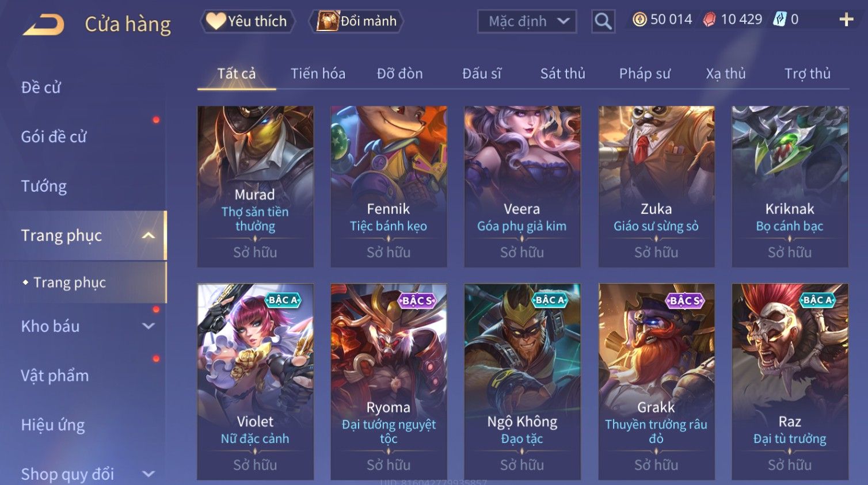868x485 pixels.
Task: Tap the plus icon to add currency
Action: click(846, 20)
